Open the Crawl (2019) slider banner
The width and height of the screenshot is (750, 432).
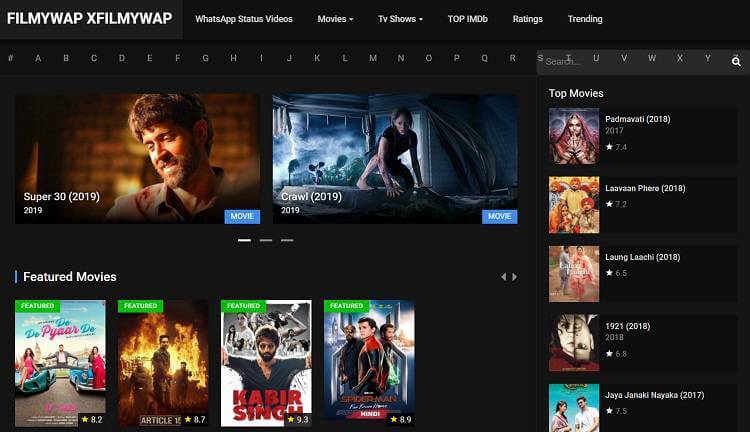(x=395, y=159)
